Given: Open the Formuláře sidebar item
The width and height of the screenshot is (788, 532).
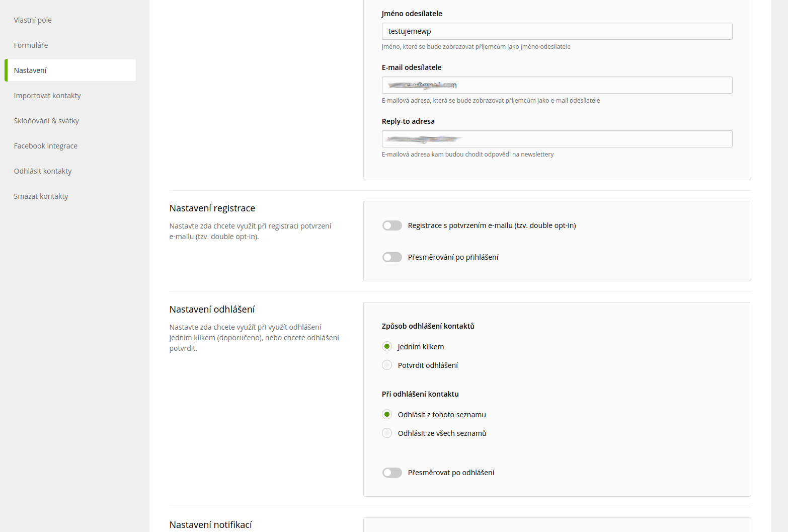Looking at the screenshot, I should 31,45.
